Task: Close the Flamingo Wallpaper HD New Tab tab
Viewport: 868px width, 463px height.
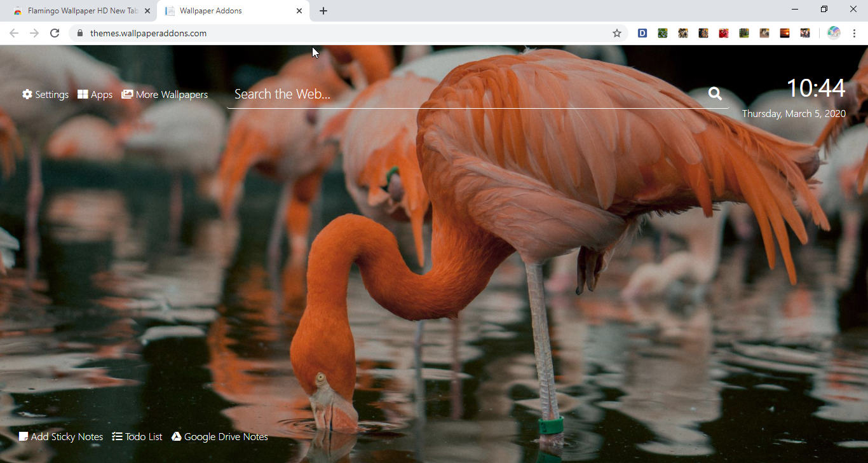Action: [x=147, y=11]
